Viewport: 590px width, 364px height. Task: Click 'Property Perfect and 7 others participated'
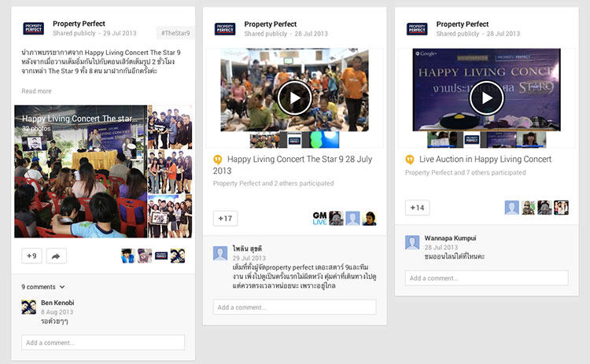point(466,173)
